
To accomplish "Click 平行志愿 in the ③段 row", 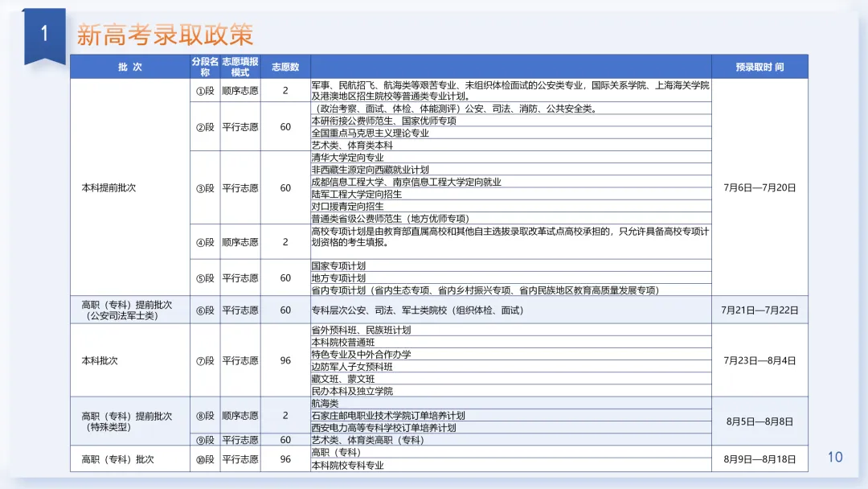I will 240,187.
